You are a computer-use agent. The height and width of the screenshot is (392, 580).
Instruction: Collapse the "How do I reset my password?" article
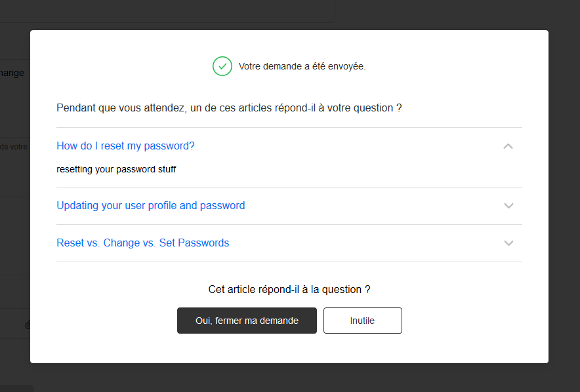pos(508,146)
